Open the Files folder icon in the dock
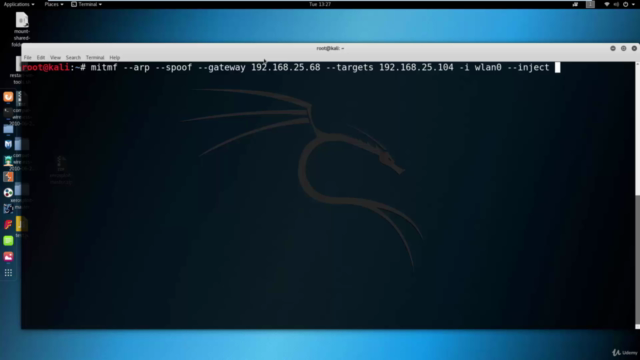Screen dimensions: 640x360 pyautogui.click(x=8, y=129)
